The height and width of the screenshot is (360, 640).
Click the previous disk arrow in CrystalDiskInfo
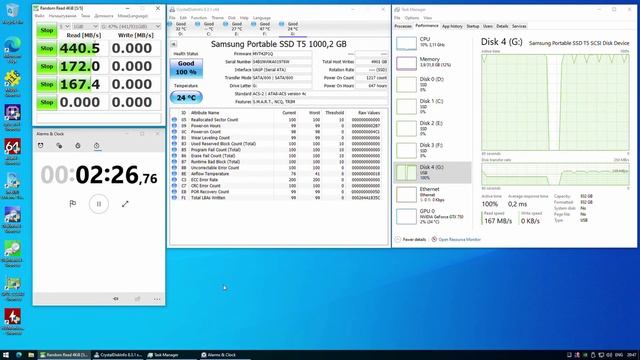click(x=173, y=44)
